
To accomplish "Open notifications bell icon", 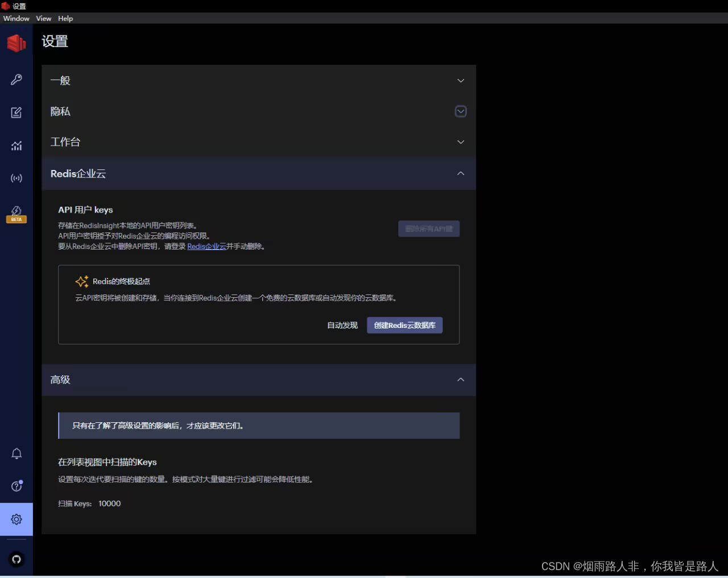I will (16, 454).
